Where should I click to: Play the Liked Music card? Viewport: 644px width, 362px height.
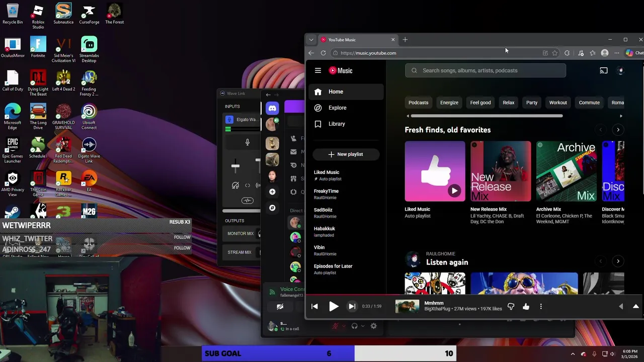454,191
